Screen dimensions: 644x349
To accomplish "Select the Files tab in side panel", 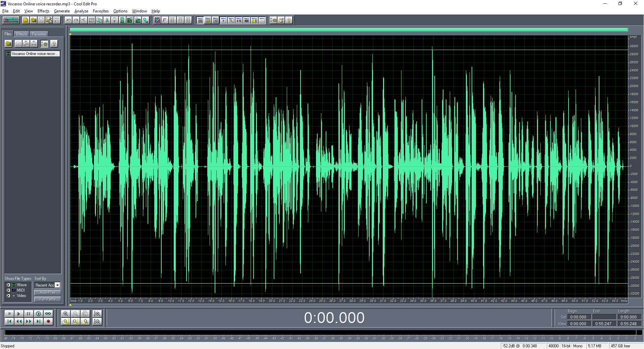I will click(8, 34).
